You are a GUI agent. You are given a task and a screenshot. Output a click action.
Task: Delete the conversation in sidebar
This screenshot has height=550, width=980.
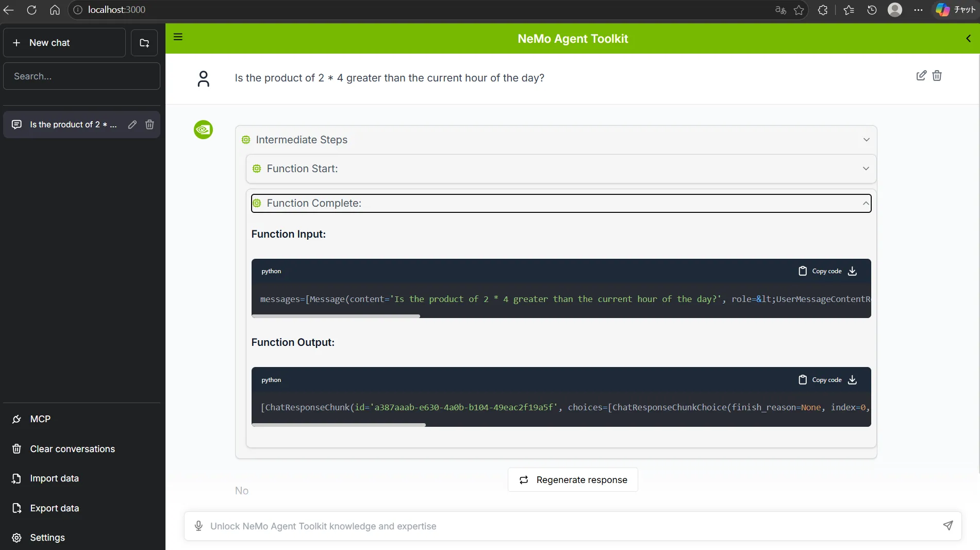pos(150,125)
